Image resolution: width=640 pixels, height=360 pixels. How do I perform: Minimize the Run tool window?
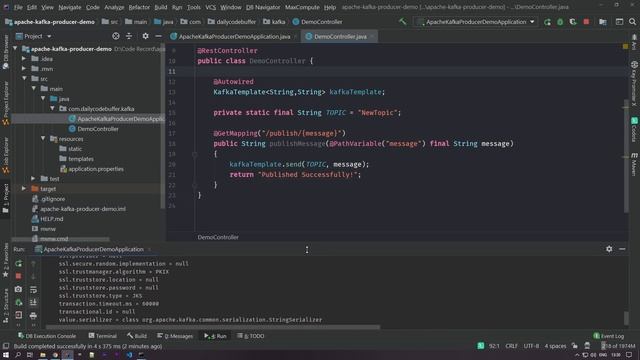click(622, 249)
